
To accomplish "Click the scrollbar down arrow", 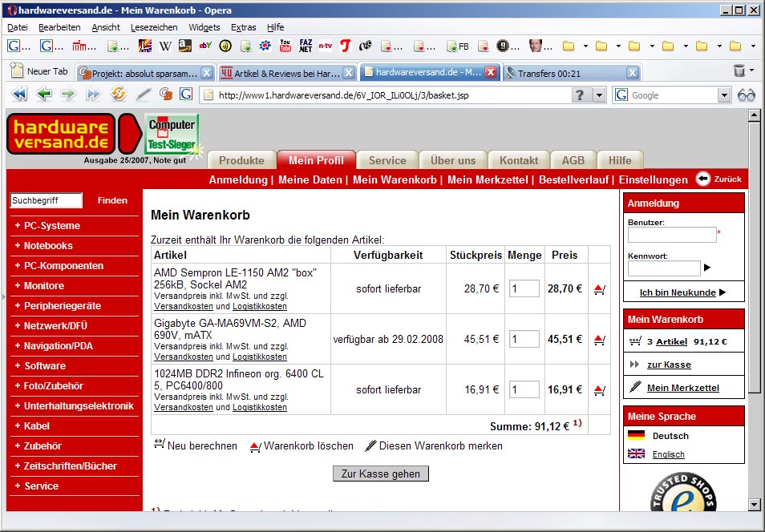I will [755, 505].
